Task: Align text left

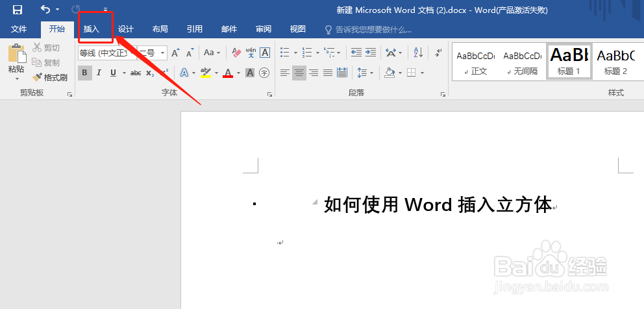Action: 284,73
